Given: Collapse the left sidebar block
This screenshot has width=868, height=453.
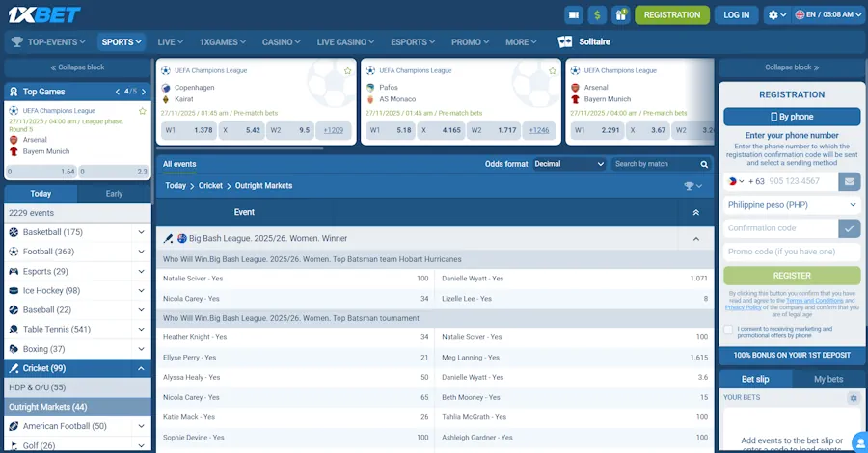Looking at the screenshot, I should coord(77,67).
